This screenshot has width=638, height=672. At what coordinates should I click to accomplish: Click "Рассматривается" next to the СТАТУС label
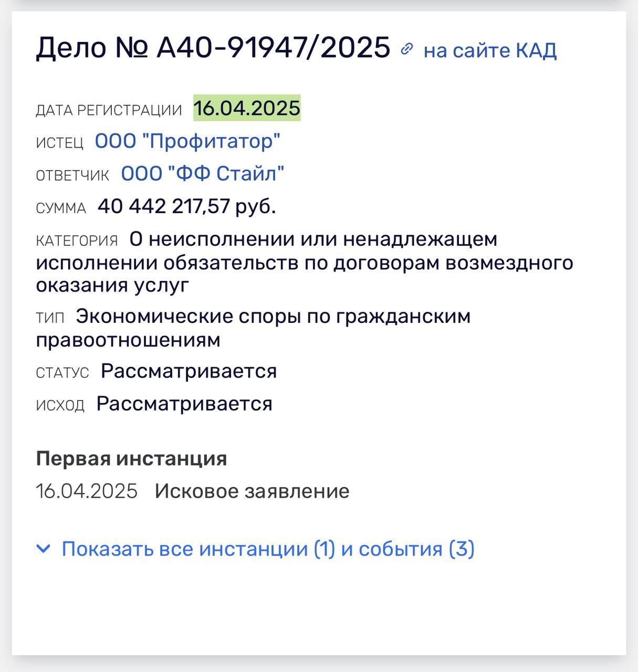point(189,371)
